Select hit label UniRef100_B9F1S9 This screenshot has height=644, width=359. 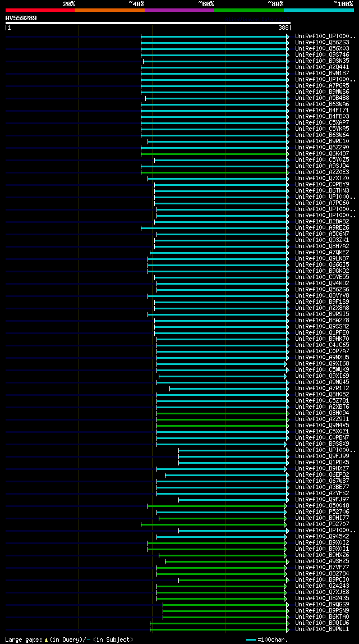pos(322,302)
